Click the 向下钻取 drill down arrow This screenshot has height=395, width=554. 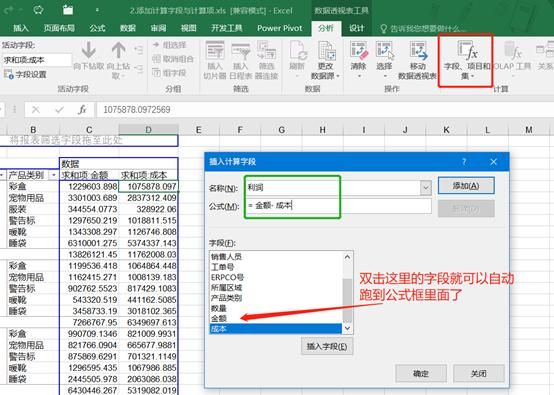click(x=89, y=50)
